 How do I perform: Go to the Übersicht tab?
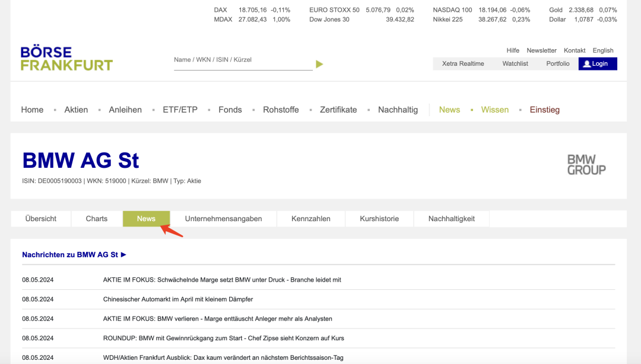[x=41, y=219]
